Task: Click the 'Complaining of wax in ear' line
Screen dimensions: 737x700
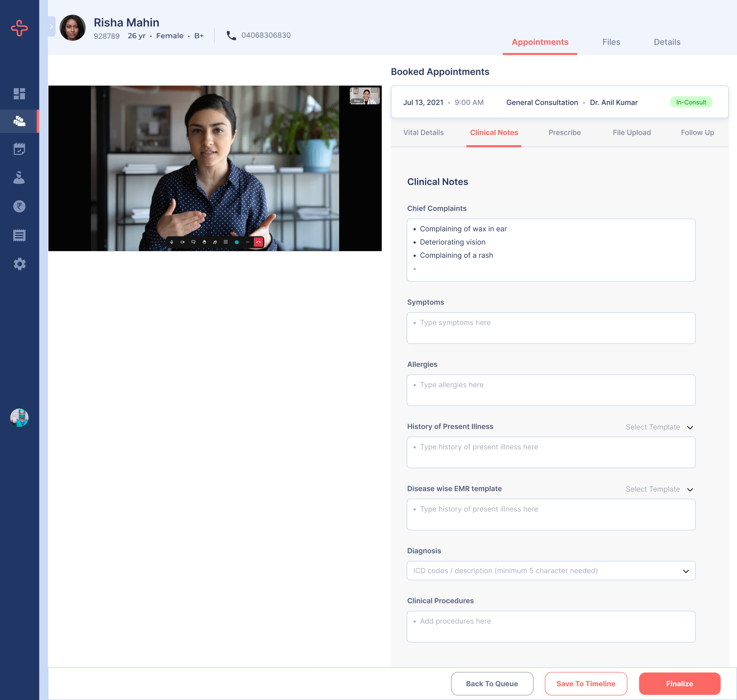Action: click(463, 229)
